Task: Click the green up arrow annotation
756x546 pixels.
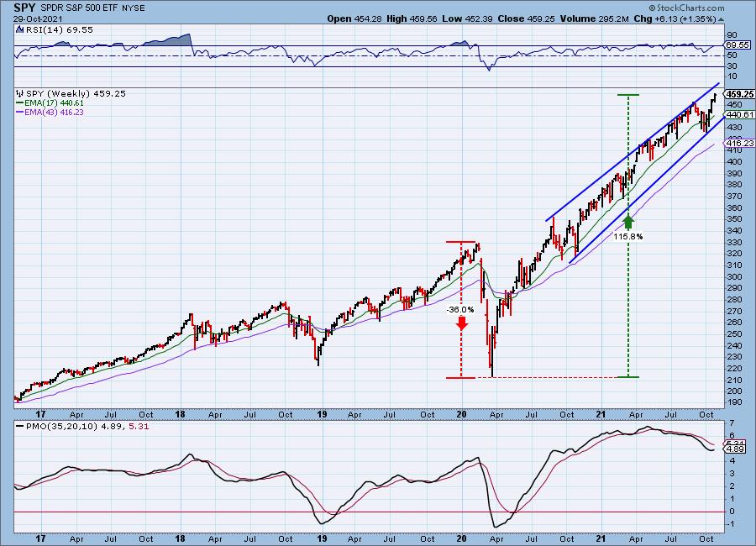Action: tap(628, 223)
